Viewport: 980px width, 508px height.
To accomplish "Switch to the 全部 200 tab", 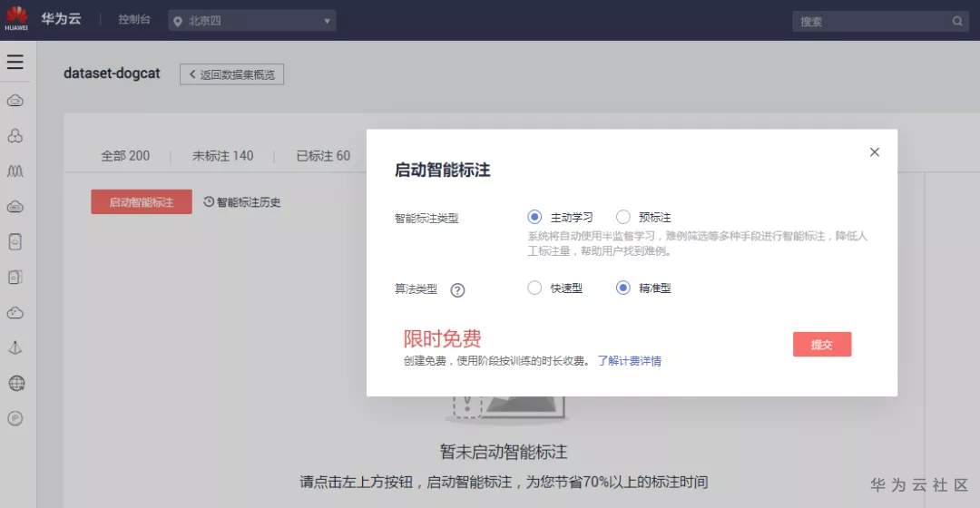I will pos(125,156).
